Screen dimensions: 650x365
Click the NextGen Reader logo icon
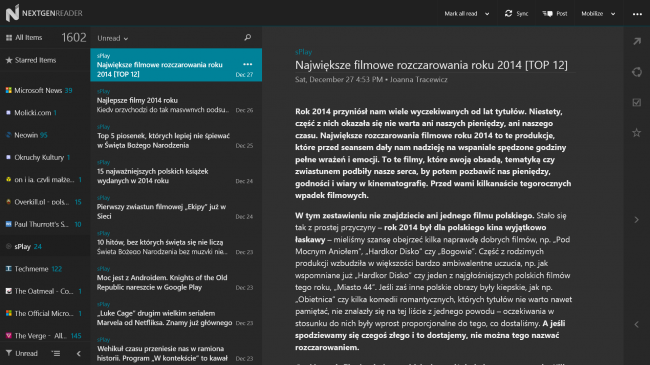pos(12,13)
